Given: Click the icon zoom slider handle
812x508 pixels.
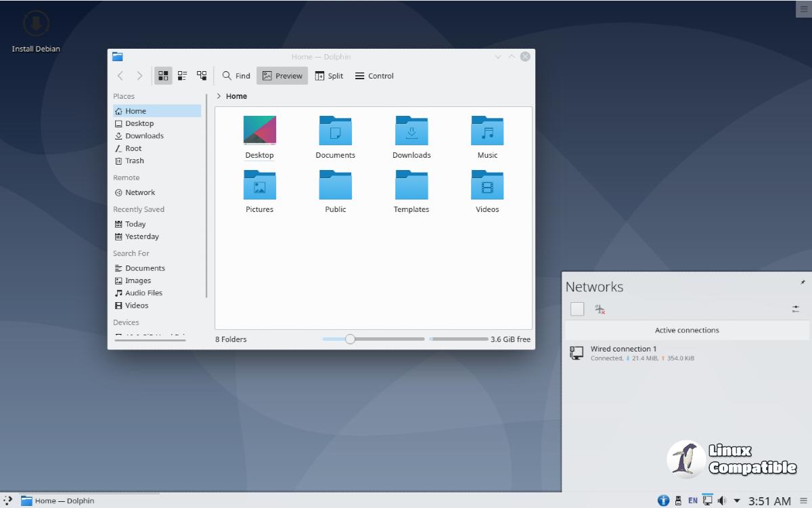Looking at the screenshot, I should coord(350,339).
